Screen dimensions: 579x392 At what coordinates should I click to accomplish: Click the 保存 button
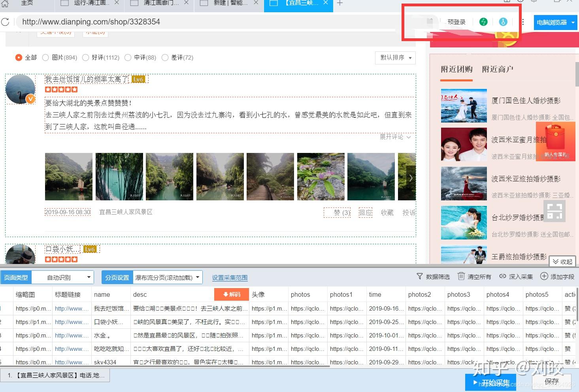point(552,381)
